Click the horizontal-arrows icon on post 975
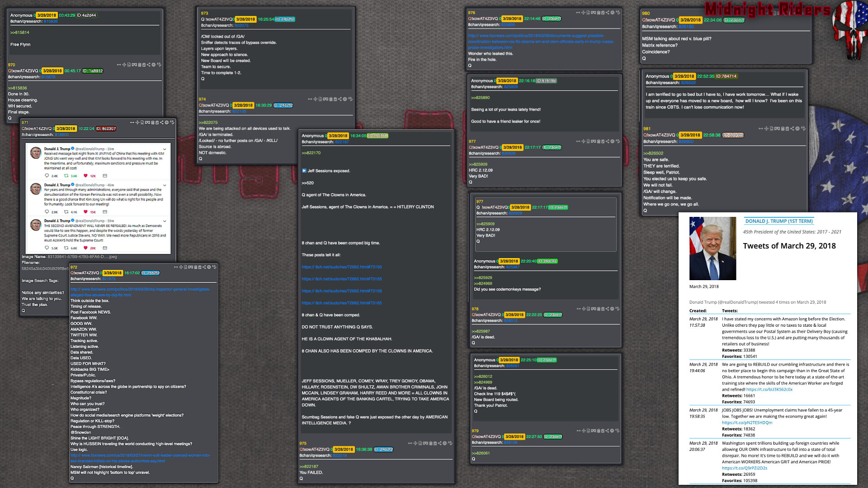 point(410,443)
